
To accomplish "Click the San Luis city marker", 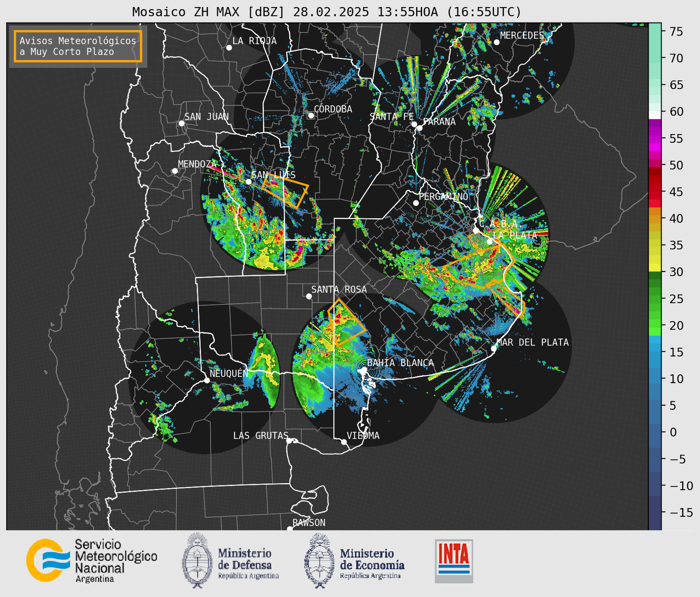I will coord(249,182).
